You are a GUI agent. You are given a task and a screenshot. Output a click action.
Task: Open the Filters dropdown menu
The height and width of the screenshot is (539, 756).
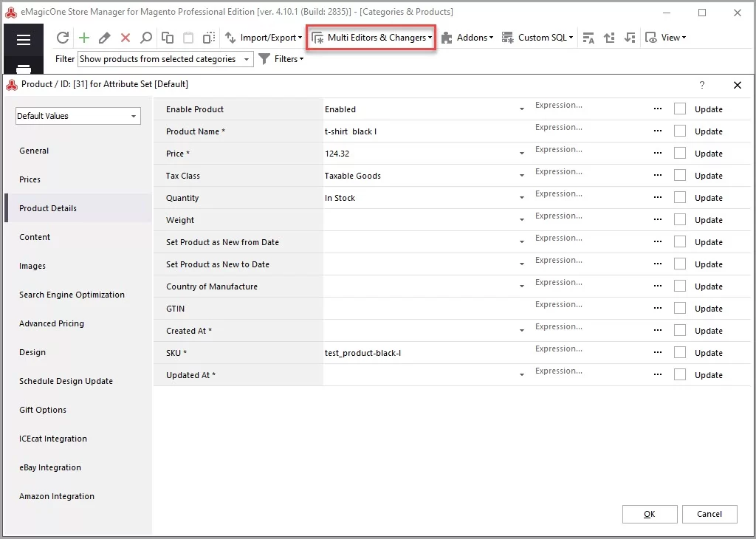(x=281, y=59)
